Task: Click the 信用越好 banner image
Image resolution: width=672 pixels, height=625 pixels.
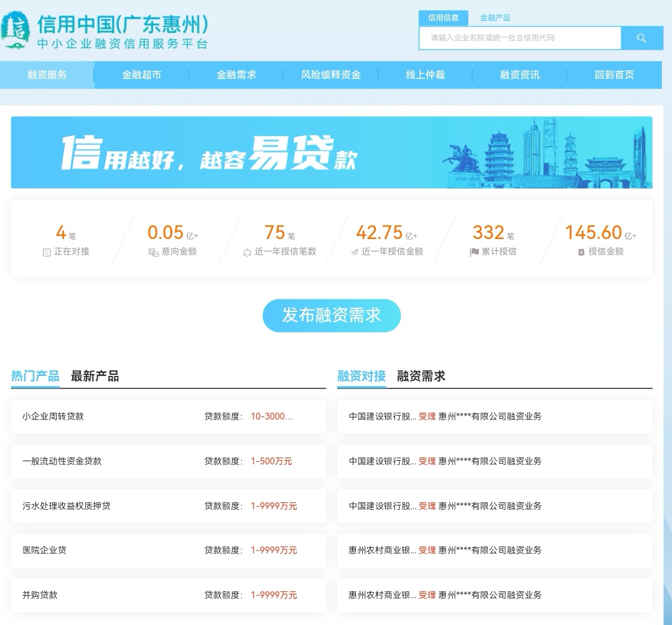Action: (x=330, y=153)
